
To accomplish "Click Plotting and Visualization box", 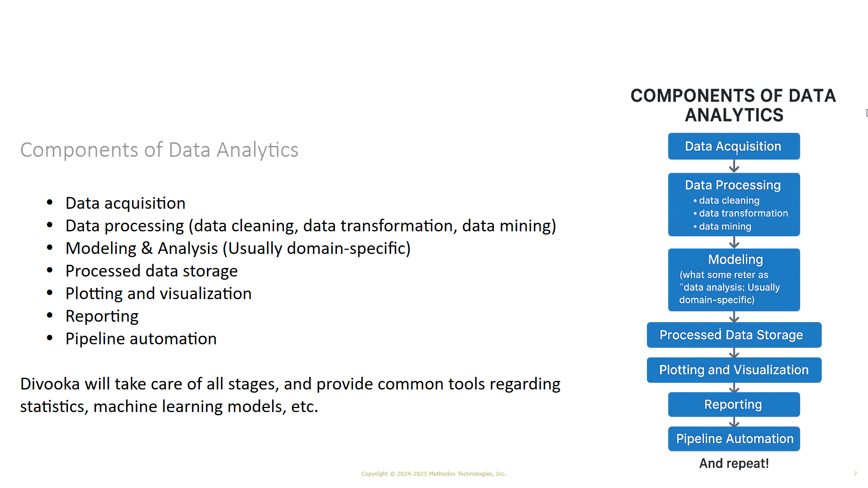I will click(734, 370).
